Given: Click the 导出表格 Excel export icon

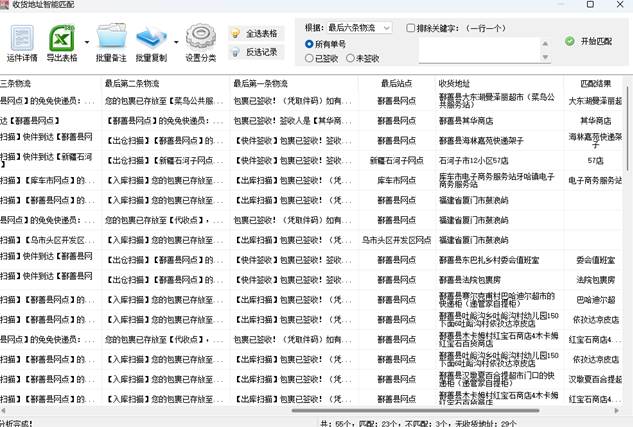Looking at the screenshot, I should (x=62, y=44).
